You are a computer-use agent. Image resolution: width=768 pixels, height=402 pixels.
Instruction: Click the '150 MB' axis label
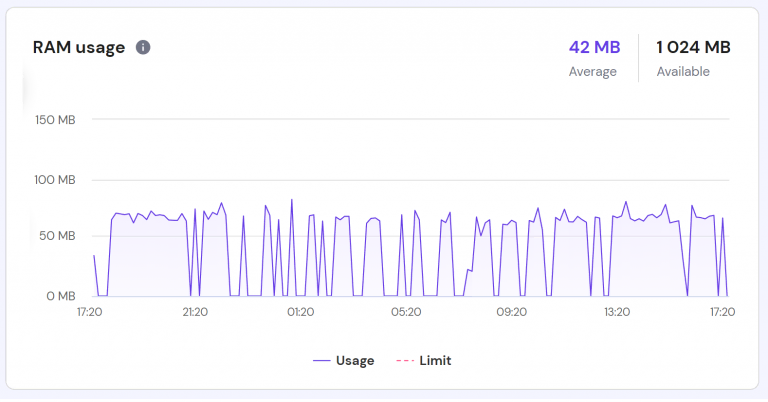(x=55, y=119)
